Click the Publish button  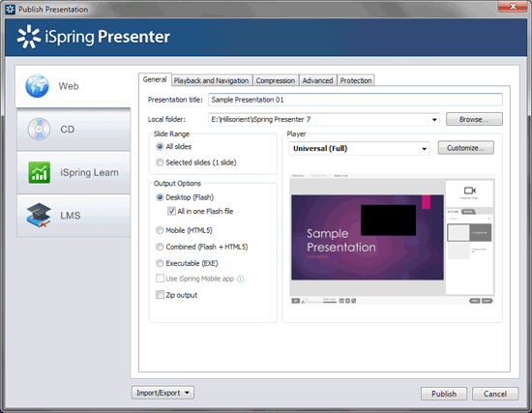[444, 394]
